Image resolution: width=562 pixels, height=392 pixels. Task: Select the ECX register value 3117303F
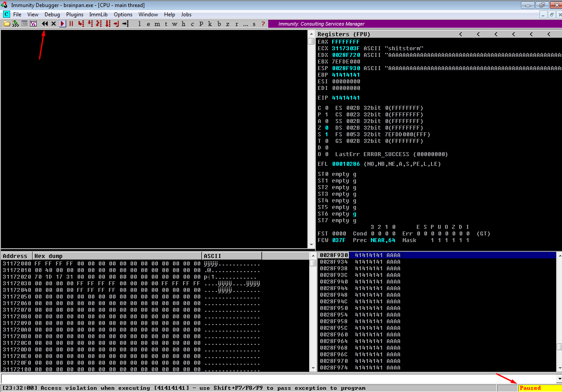[346, 49]
